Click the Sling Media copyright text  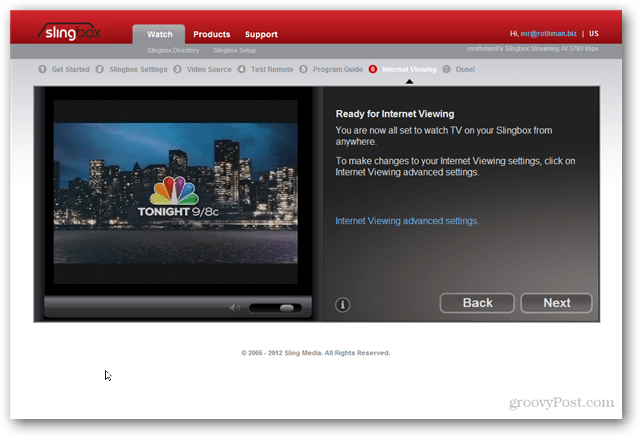[316, 353]
